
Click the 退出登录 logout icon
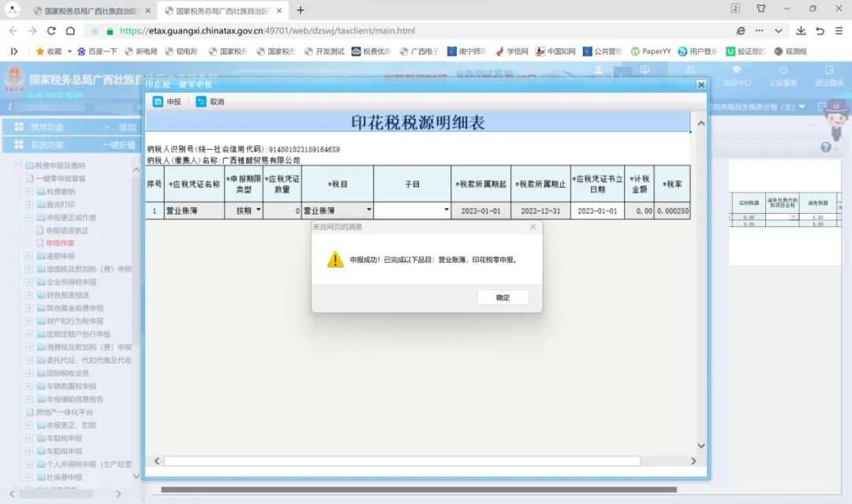pyautogui.click(x=828, y=76)
